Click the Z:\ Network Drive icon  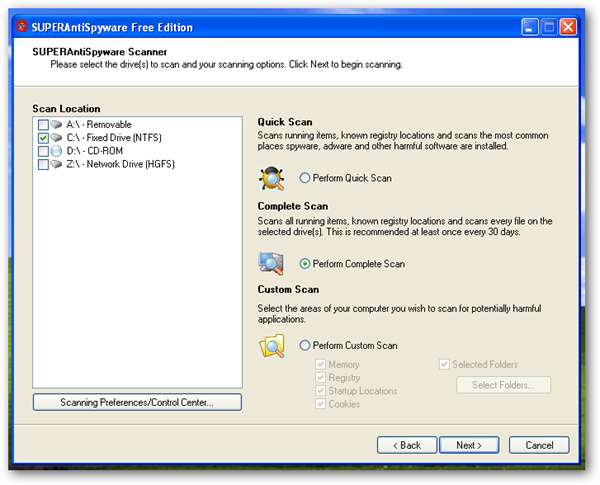point(56,164)
